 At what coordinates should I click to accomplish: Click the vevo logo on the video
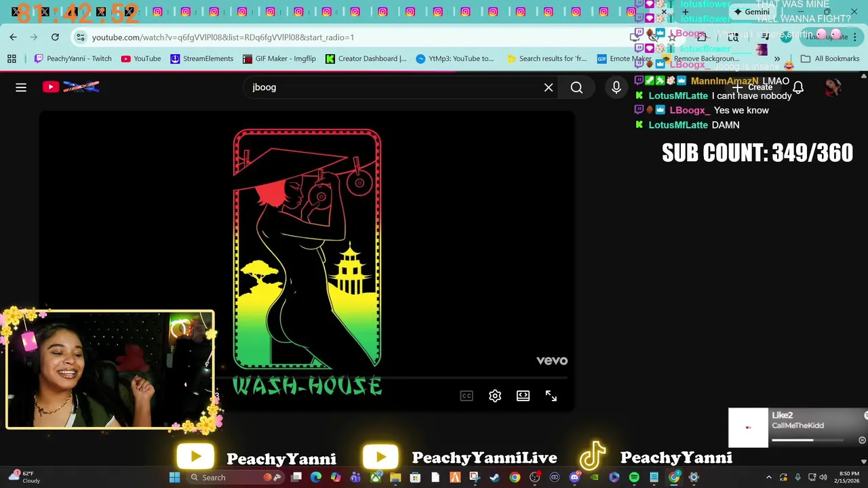click(x=552, y=361)
